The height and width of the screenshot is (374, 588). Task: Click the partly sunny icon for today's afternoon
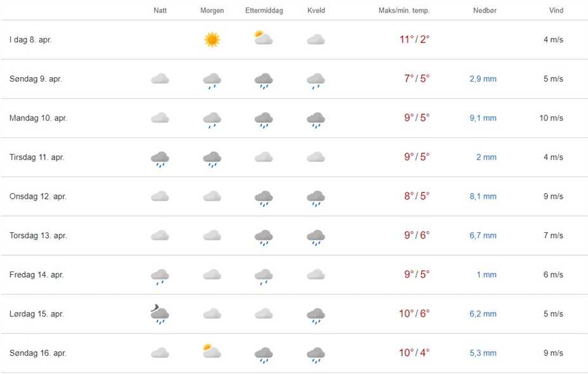pyautogui.click(x=263, y=38)
